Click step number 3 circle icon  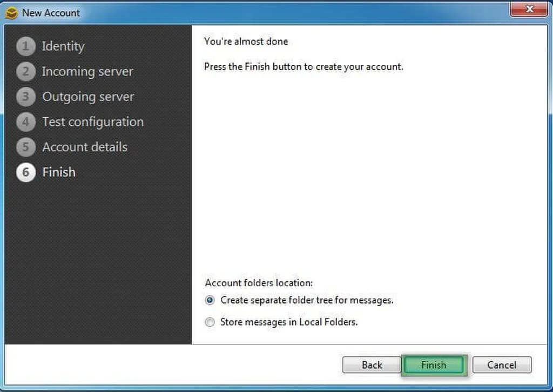click(x=26, y=97)
